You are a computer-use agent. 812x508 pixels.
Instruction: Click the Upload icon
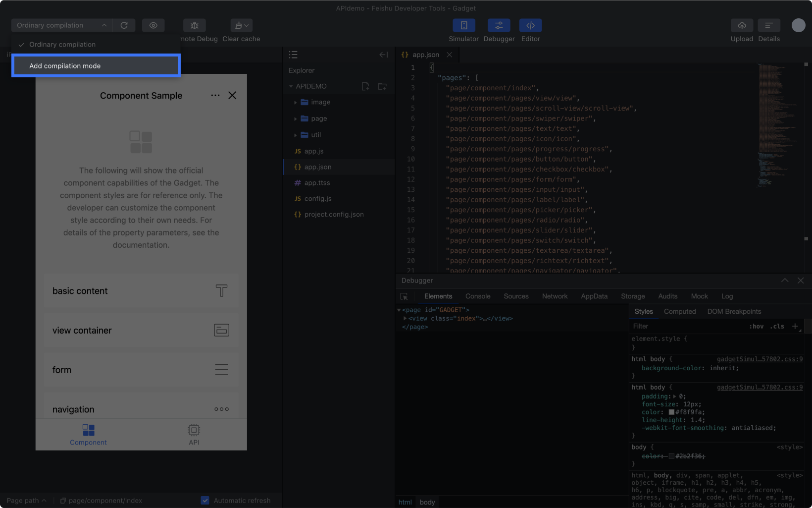point(742,25)
